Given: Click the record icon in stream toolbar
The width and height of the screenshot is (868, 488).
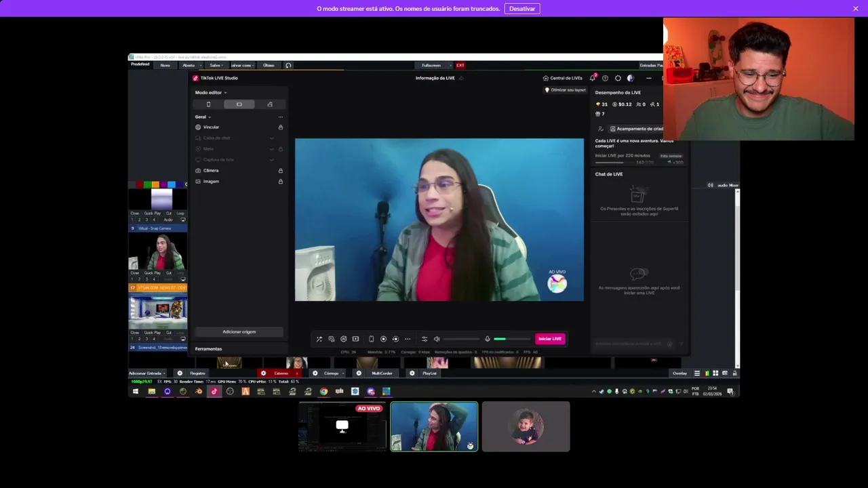Looking at the screenshot, I should click(x=383, y=339).
